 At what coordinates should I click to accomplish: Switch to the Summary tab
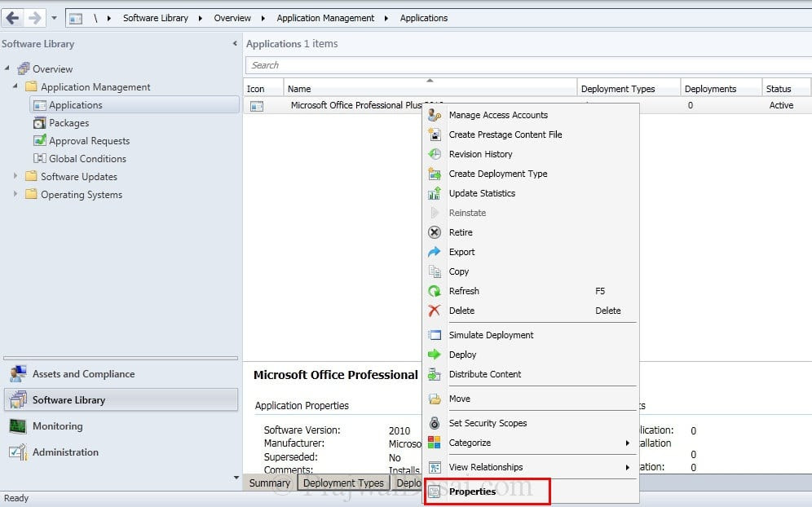270,483
